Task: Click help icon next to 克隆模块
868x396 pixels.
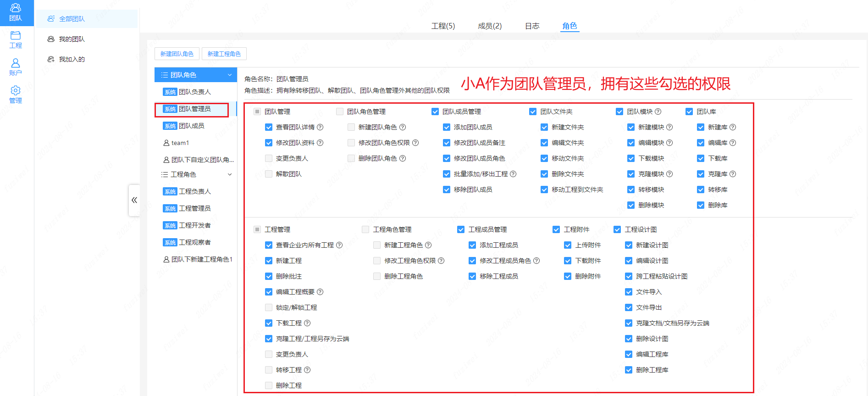Action: pyautogui.click(x=669, y=174)
